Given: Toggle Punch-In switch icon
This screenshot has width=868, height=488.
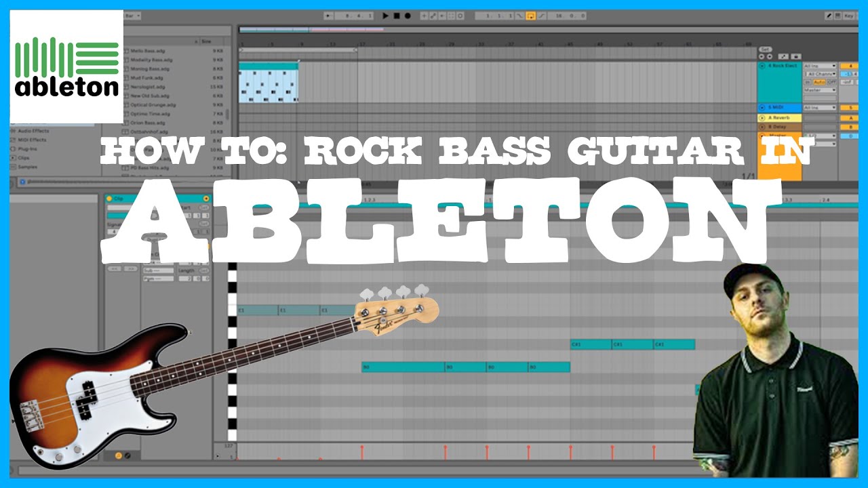Looking at the screenshot, I should (x=519, y=16).
